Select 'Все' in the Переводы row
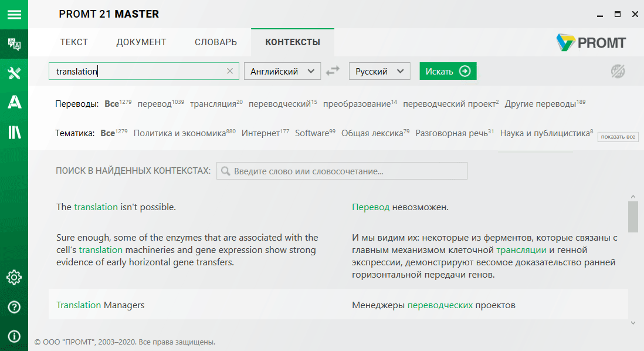 (x=118, y=103)
